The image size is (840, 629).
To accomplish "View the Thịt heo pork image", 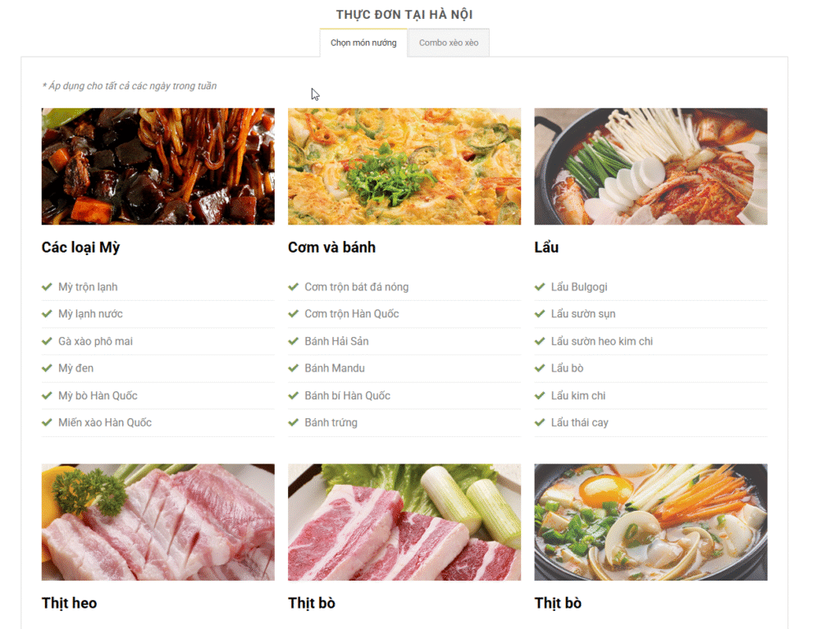I will click(x=157, y=522).
